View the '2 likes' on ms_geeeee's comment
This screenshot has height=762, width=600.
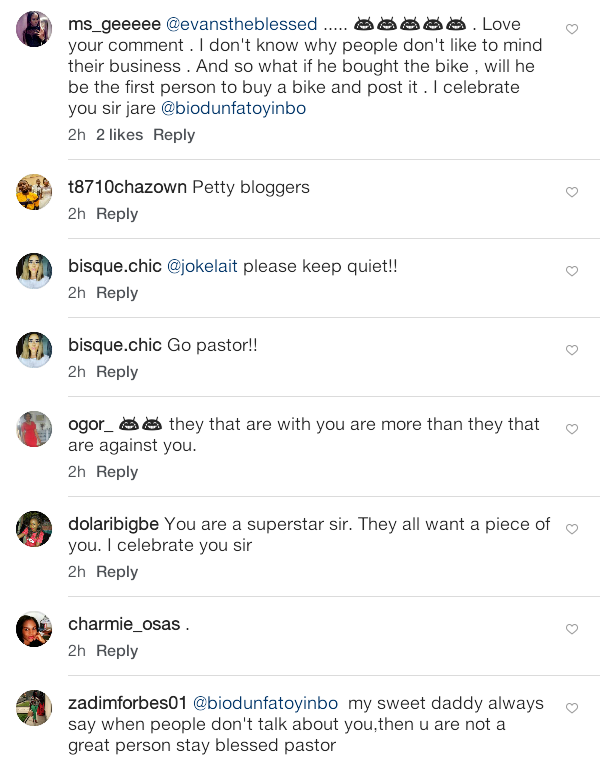[120, 135]
